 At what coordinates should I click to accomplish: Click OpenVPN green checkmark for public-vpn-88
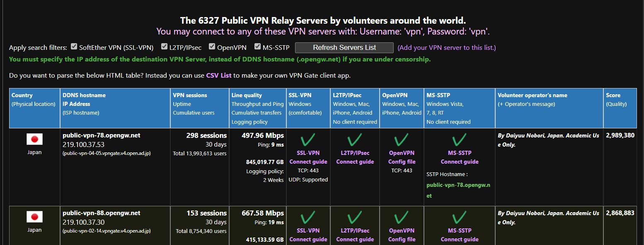(x=401, y=218)
